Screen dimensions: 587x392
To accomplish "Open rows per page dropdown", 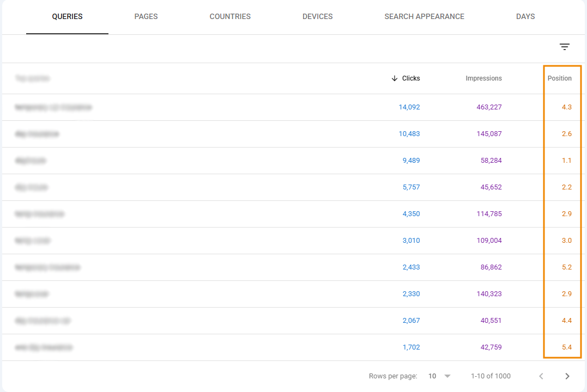I will (x=439, y=376).
